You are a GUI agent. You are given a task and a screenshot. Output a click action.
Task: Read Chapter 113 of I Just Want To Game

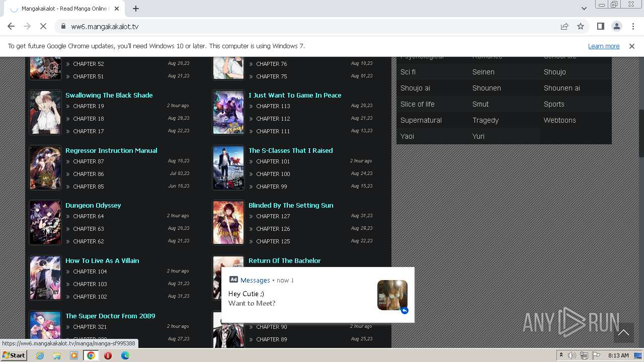(x=273, y=106)
